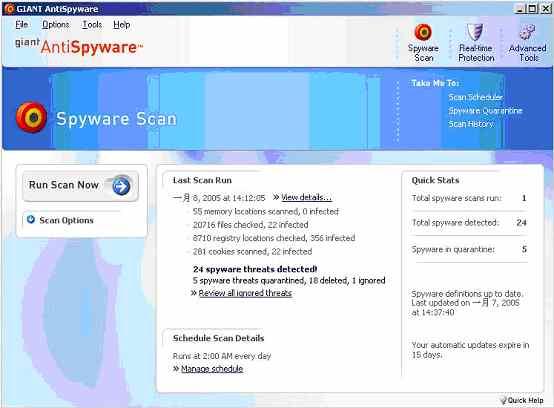Click the GIANT AntiSpyware title bar icon

(9, 8)
